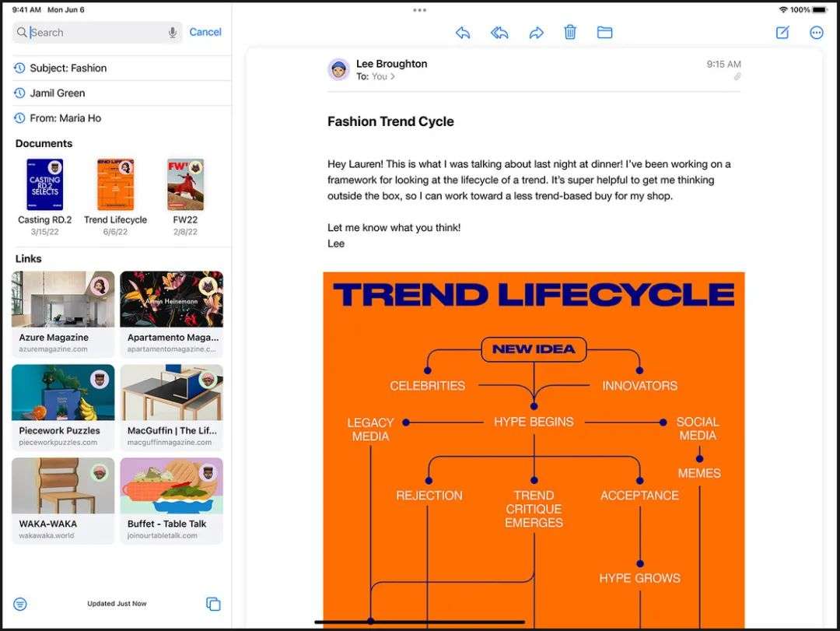Image resolution: width=840 pixels, height=631 pixels.
Task: Click the wakawaka.world URL text
Action: pyautogui.click(x=47, y=535)
